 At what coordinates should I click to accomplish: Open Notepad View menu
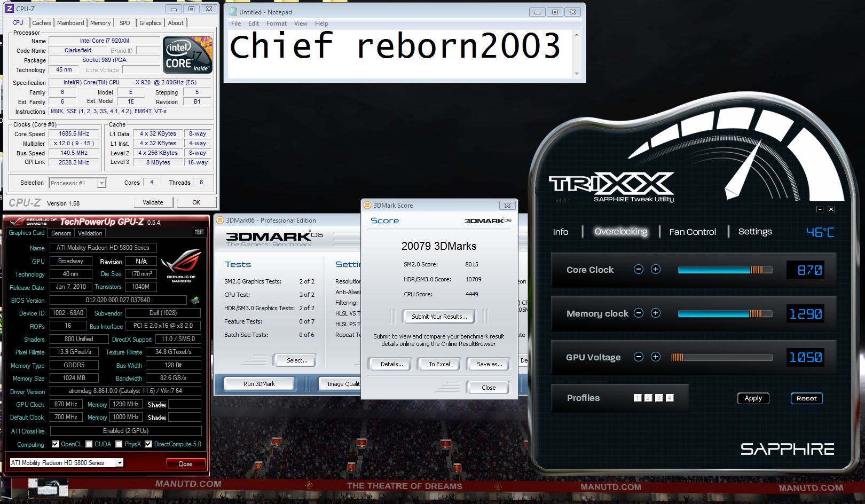click(x=301, y=23)
